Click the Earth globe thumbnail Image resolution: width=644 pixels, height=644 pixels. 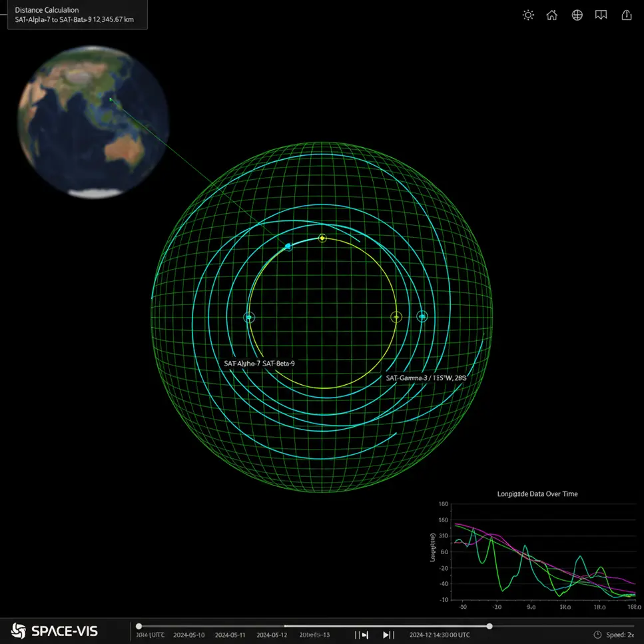tap(93, 122)
